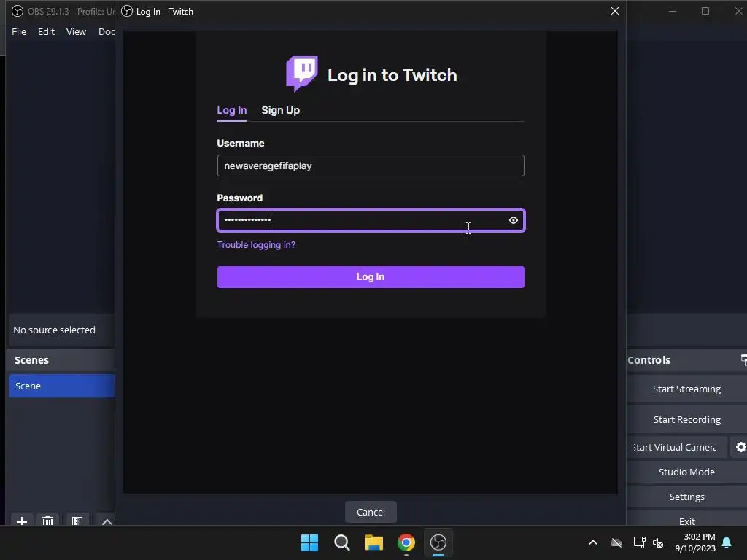Cancel the Twitch login dialog
The image size is (747, 560).
point(371,512)
